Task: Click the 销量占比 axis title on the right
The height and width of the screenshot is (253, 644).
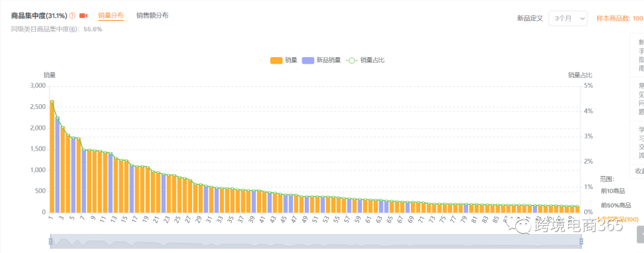Action: click(x=580, y=75)
